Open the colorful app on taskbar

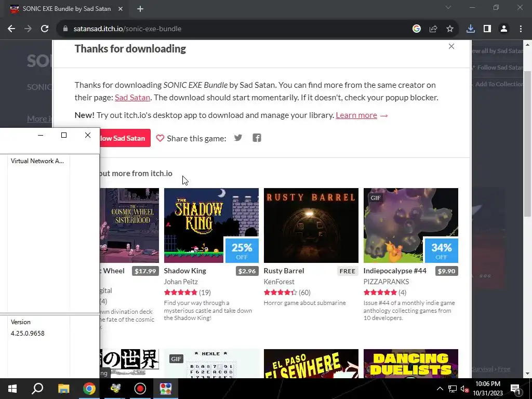point(166,389)
